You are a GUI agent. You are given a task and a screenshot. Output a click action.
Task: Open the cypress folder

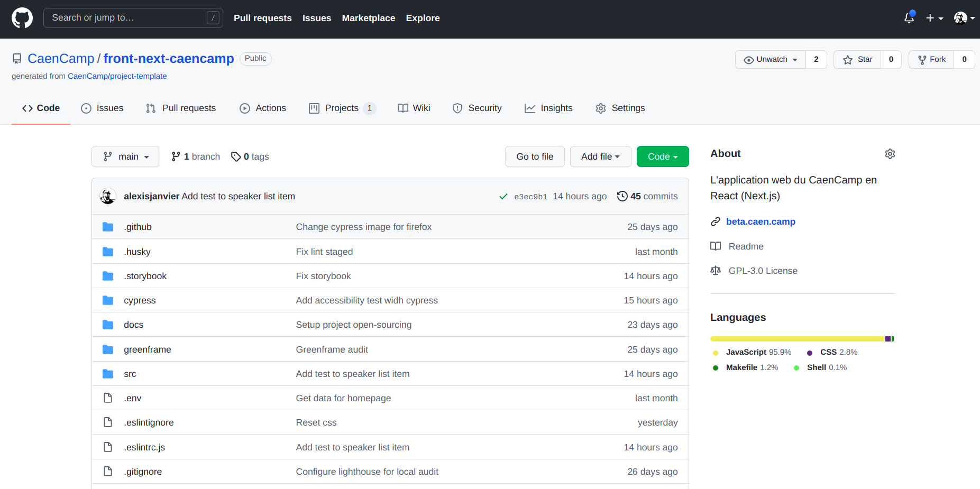140,300
